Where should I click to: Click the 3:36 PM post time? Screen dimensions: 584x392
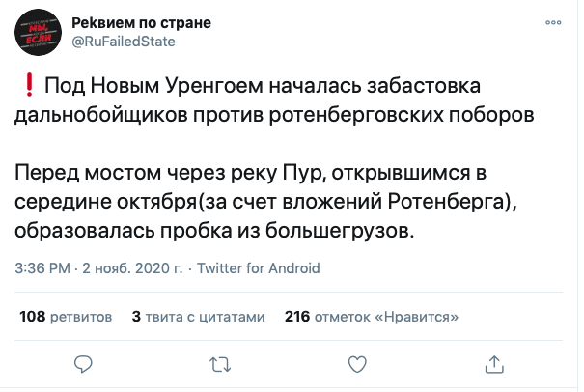click(42, 267)
